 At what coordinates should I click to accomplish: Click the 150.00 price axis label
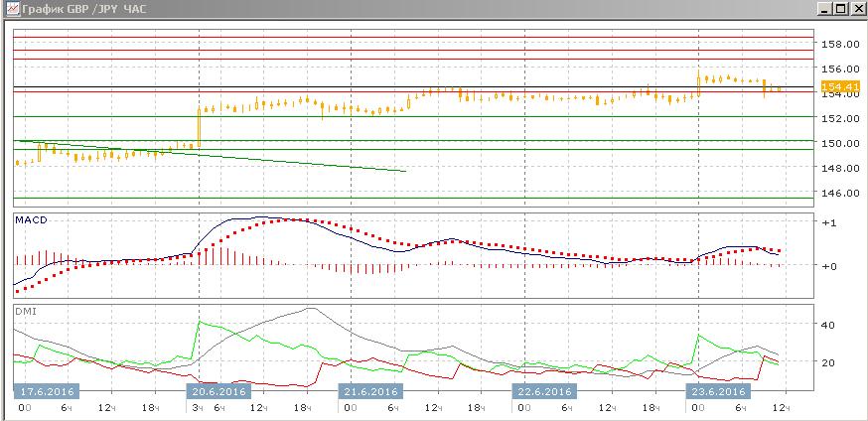(842, 143)
